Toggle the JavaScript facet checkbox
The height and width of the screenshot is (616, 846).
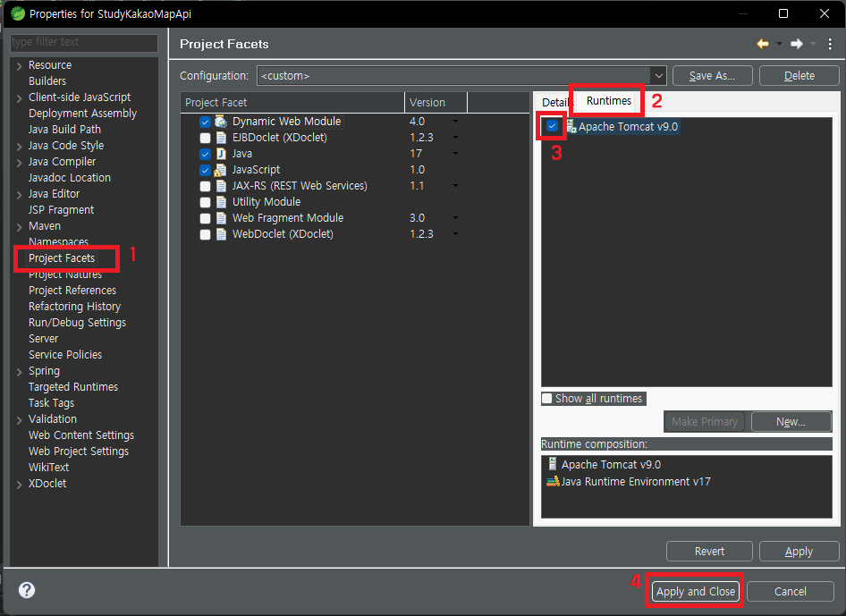click(205, 171)
